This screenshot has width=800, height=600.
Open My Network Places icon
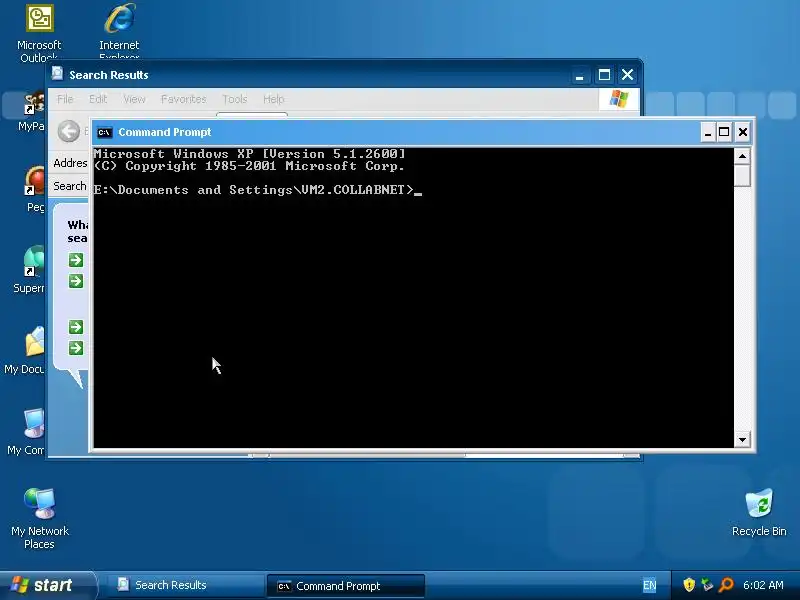tap(40, 518)
